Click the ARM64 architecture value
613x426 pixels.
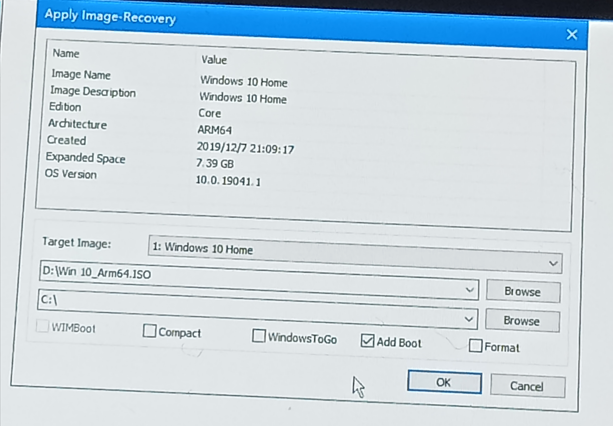[x=215, y=130]
